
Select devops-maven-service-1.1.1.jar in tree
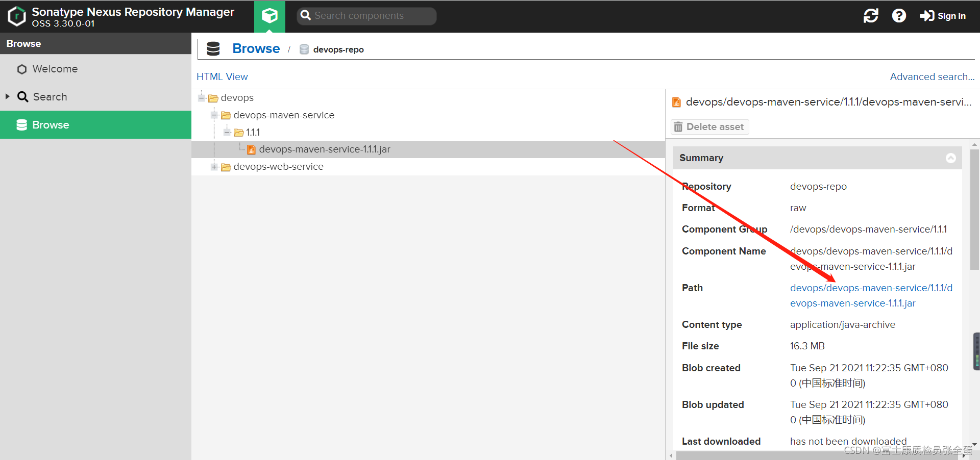[325, 149]
